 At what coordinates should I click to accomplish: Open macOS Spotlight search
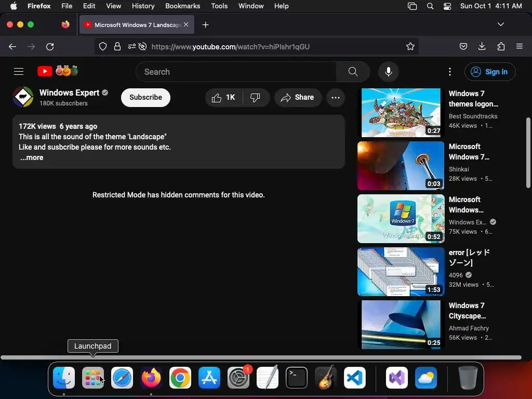(x=430, y=6)
